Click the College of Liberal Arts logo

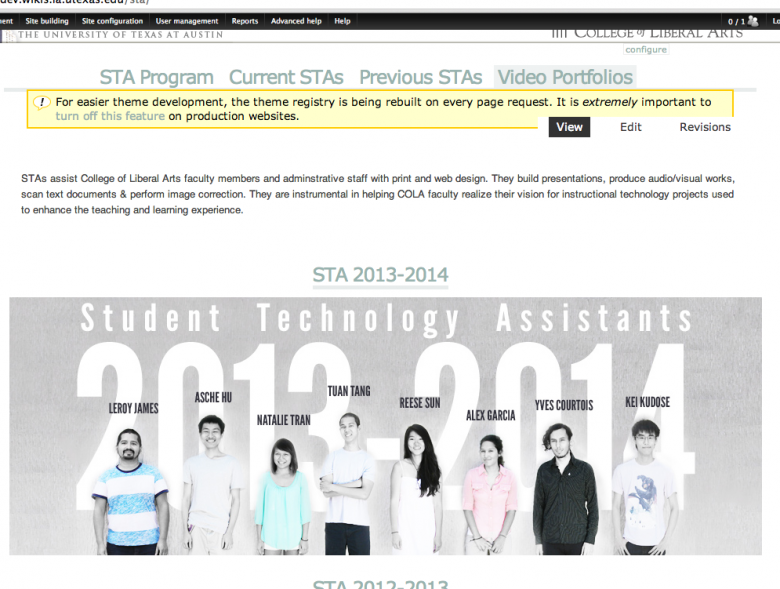pyautogui.click(x=650, y=33)
